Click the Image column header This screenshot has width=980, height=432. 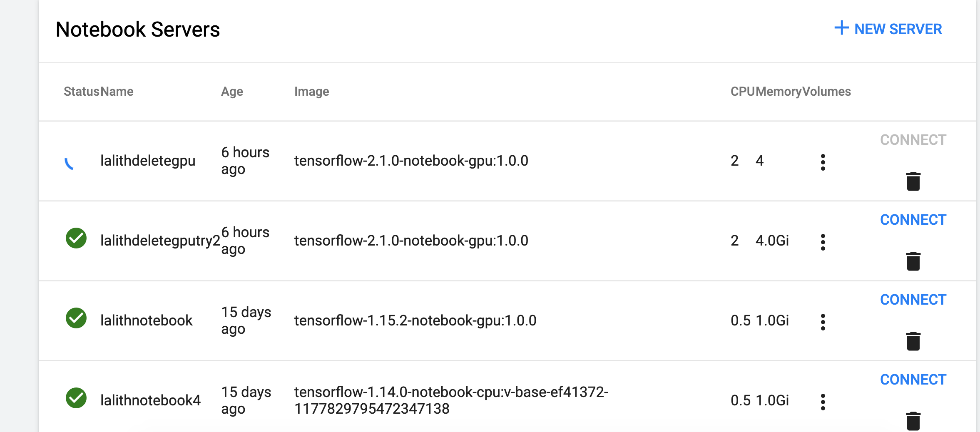tap(311, 92)
